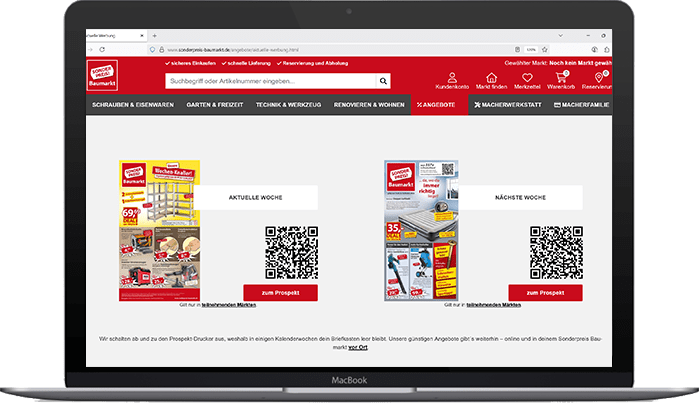Image resolution: width=700 pixels, height=404 pixels.
Task: Click the browser account icon in toolbar
Action: 594,50
